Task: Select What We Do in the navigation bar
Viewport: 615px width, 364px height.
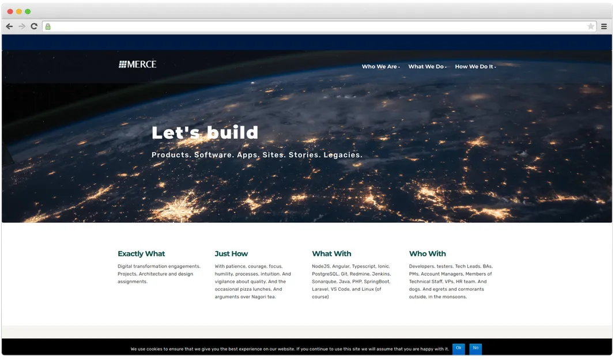Action: pyautogui.click(x=426, y=66)
